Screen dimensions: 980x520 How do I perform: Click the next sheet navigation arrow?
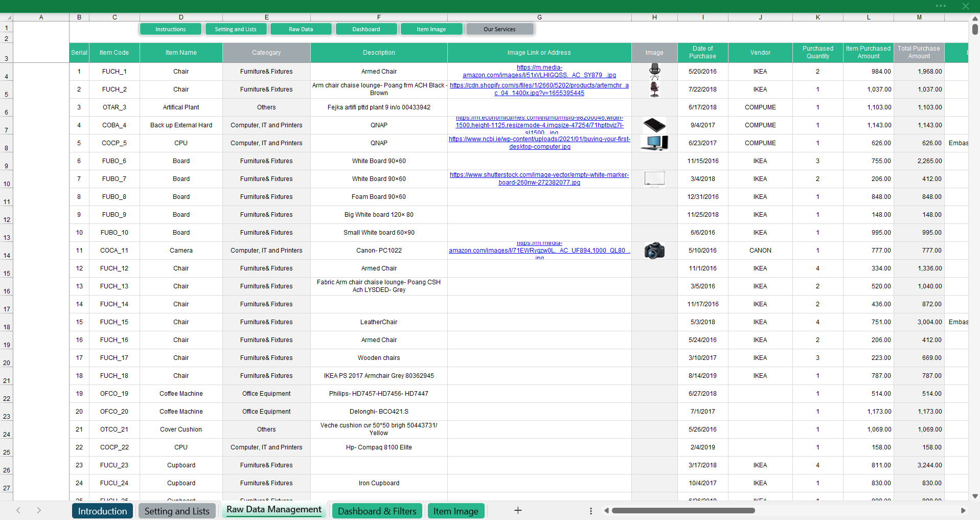[x=39, y=510]
